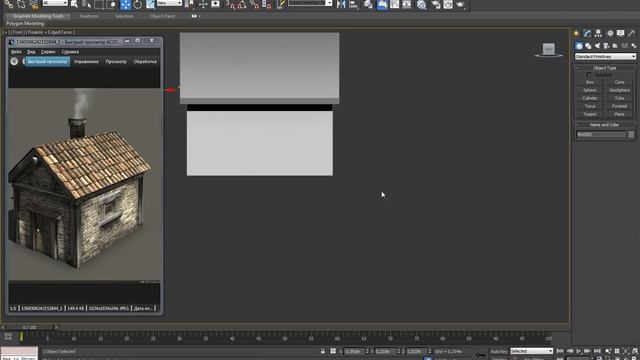Open the named selection sets dropdown
The height and width of the screenshot is (360, 640).
pyautogui.click(x=310, y=3)
